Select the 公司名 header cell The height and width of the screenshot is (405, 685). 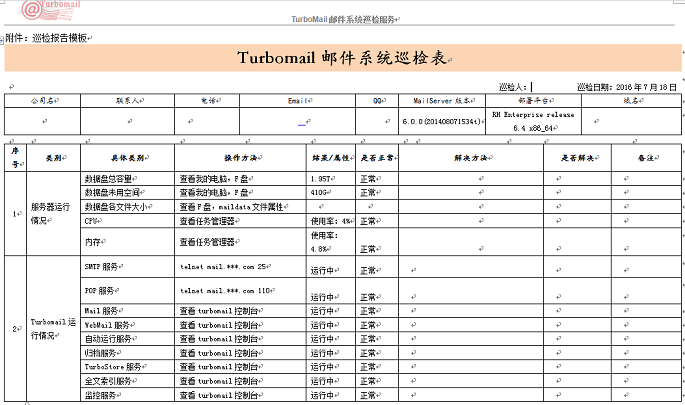tap(42, 100)
